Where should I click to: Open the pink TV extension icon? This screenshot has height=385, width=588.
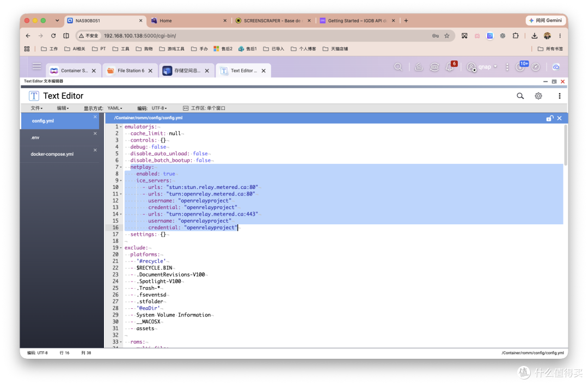click(x=477, y=35)
